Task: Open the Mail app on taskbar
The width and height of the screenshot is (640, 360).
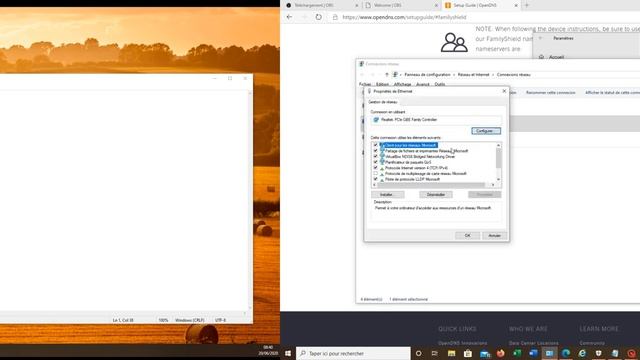Action: (x=484, y=353)
